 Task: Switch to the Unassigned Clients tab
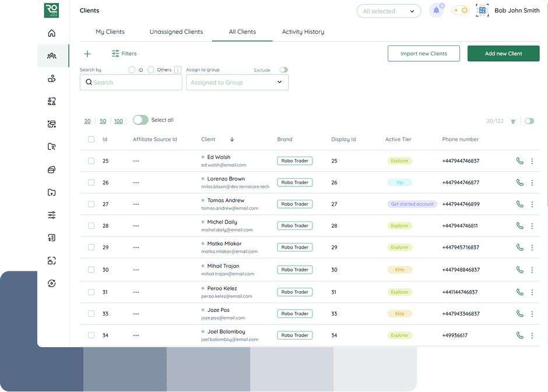(176, 32)
